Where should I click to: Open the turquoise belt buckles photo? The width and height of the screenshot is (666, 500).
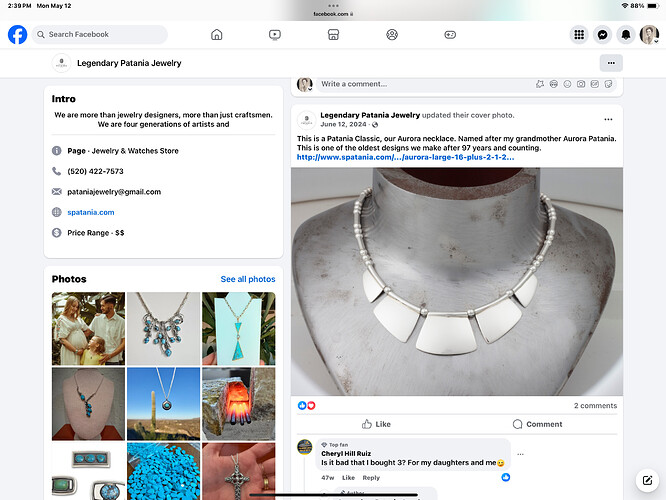pyautogui.click(x=88, y=471)
